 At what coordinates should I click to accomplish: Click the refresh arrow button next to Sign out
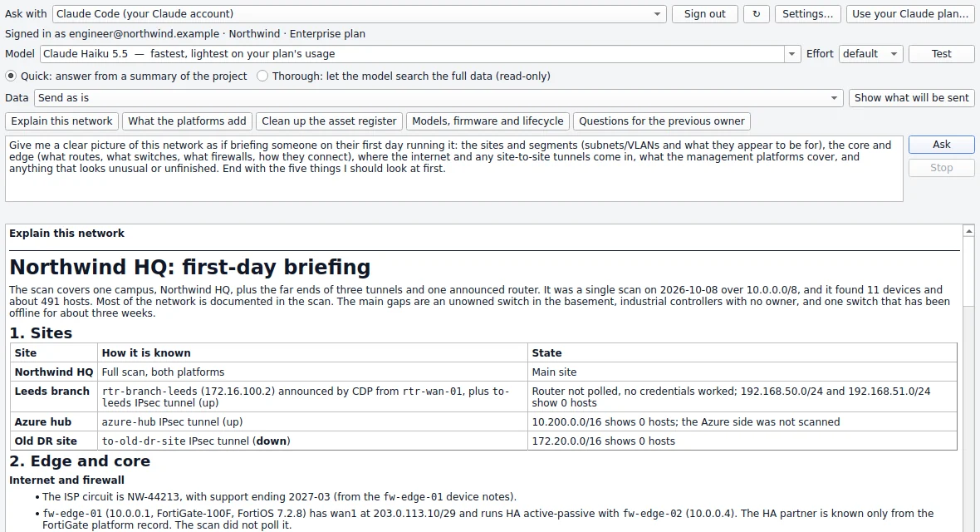tap(757, 14)
